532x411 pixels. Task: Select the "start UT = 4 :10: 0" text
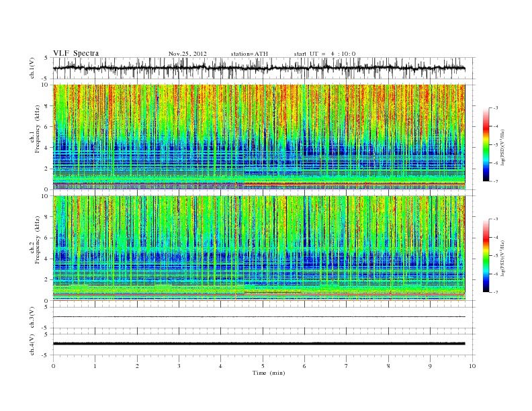324,54
